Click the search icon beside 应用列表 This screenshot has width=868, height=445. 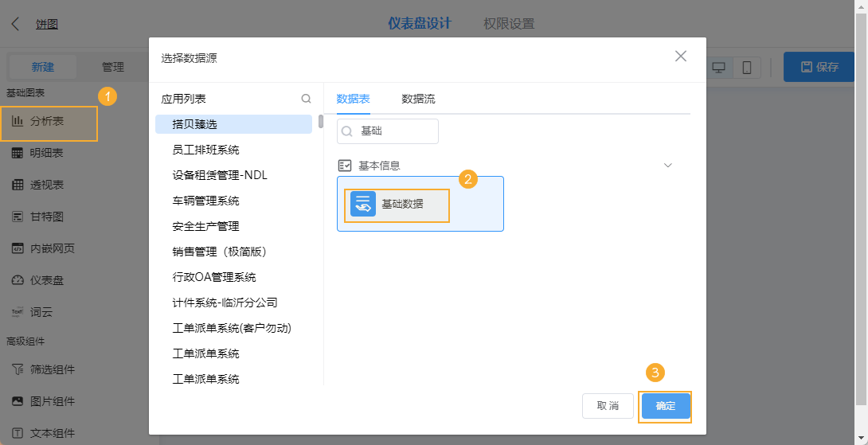(x=306, y=99)
